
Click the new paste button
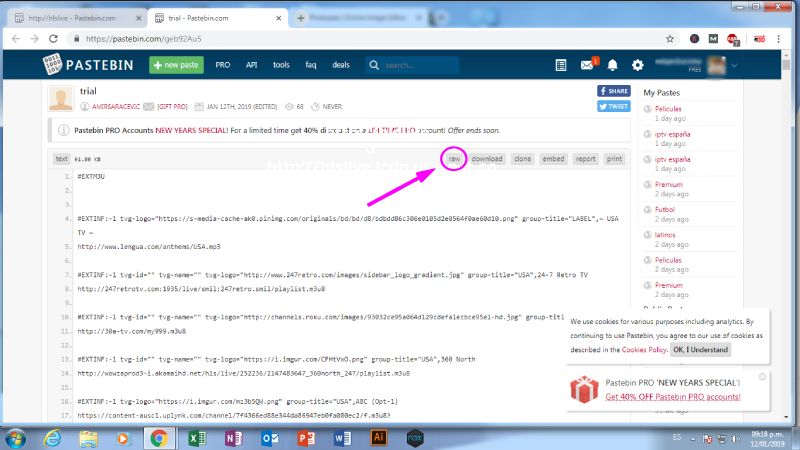176,65
